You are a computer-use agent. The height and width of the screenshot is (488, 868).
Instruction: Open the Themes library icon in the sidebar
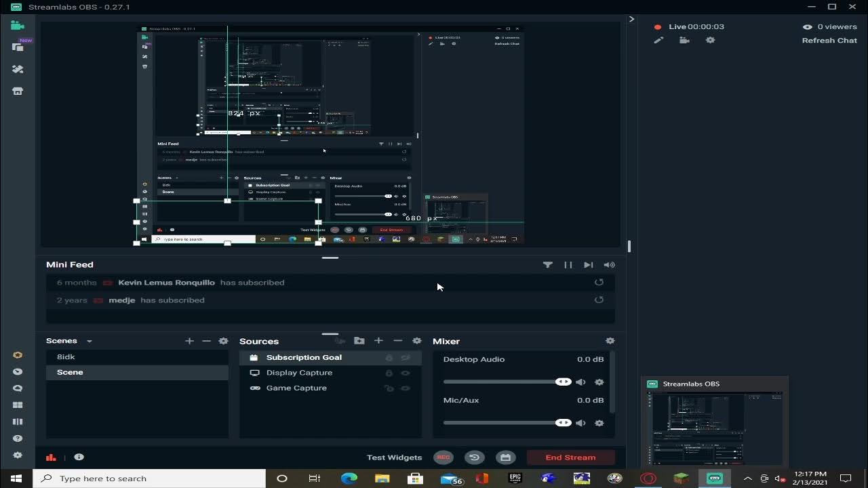18,69
